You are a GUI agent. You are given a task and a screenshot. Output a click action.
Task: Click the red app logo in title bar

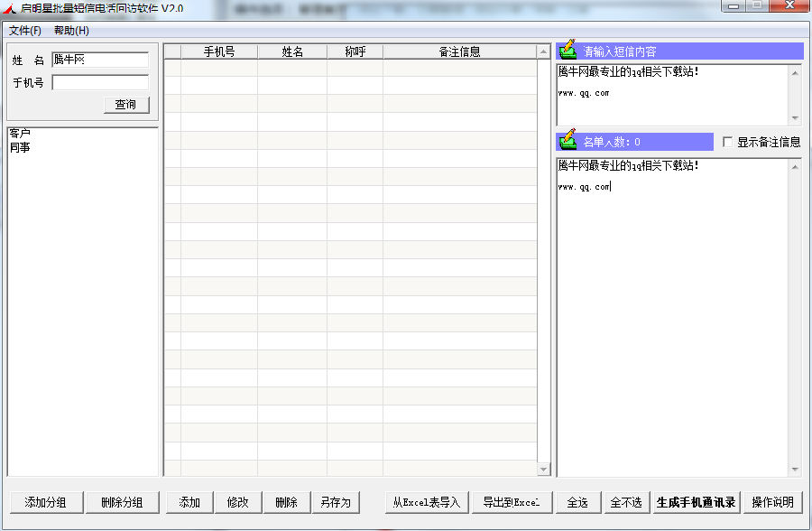click(9, 8)
